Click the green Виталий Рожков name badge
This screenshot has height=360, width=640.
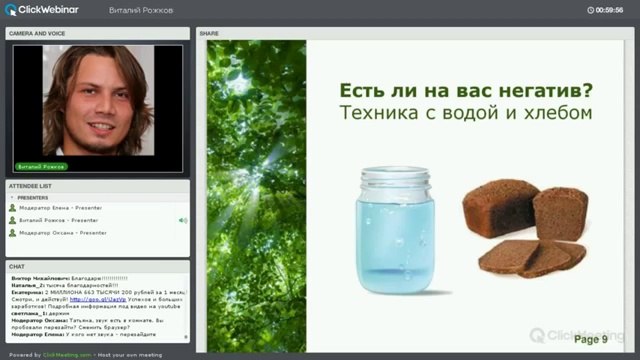41,167
